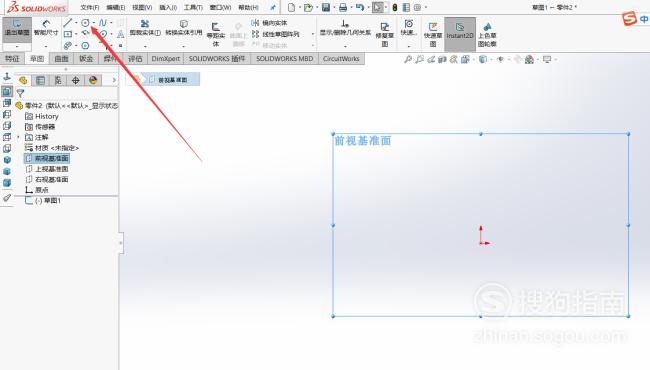Click the Zoom to Fit magnifier icon
Image resolution: width=650 pixels, height=370 pixels.
[408, 60]
